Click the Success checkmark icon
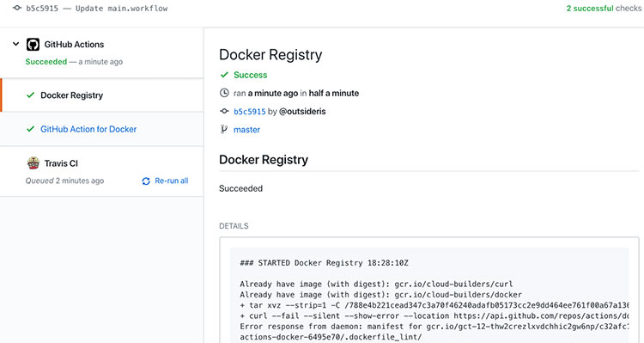Viewport: 644px width, 343px height. pyautogui.click(x=224, y=75)
